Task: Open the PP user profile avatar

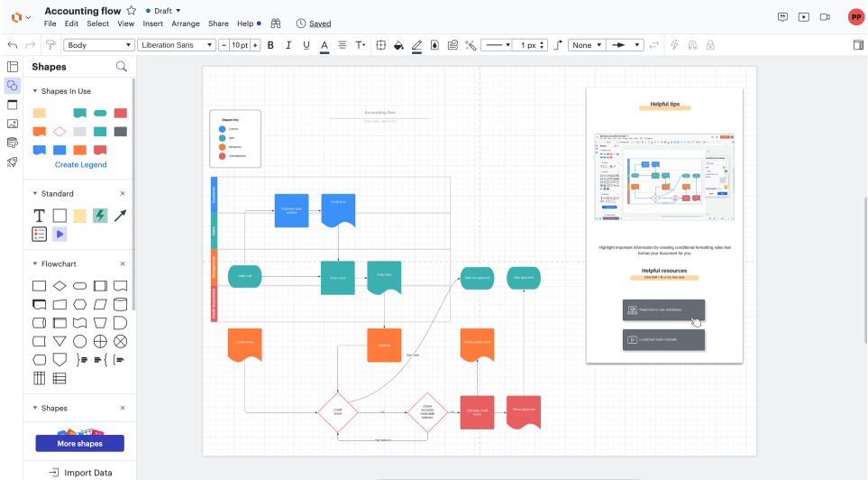Action: [x=855, y=17]
